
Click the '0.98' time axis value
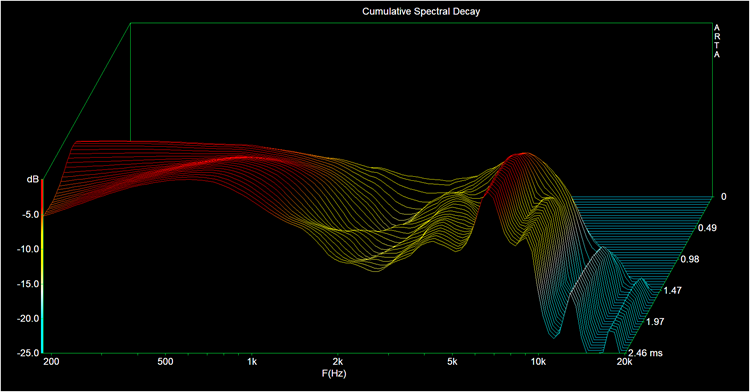[x=690, y=259]
